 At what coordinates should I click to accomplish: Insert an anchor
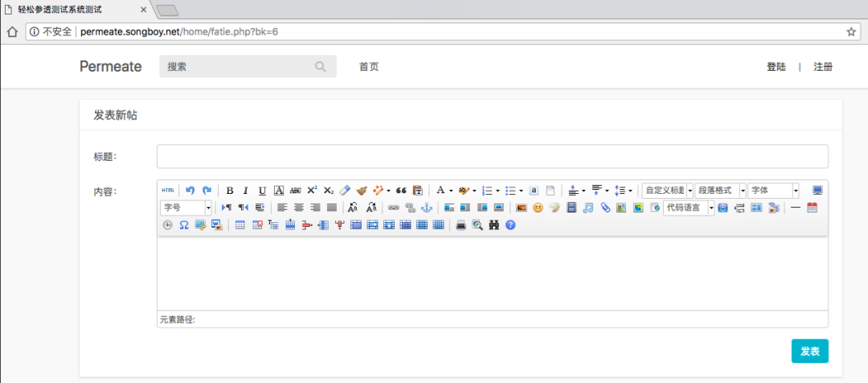pos(426,208)
